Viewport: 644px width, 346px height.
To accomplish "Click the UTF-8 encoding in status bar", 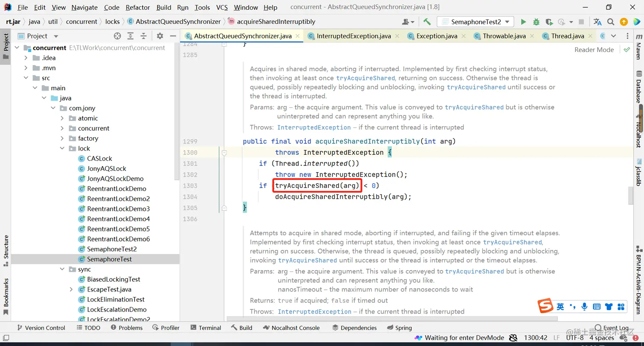I will click(x=575, y=338).
